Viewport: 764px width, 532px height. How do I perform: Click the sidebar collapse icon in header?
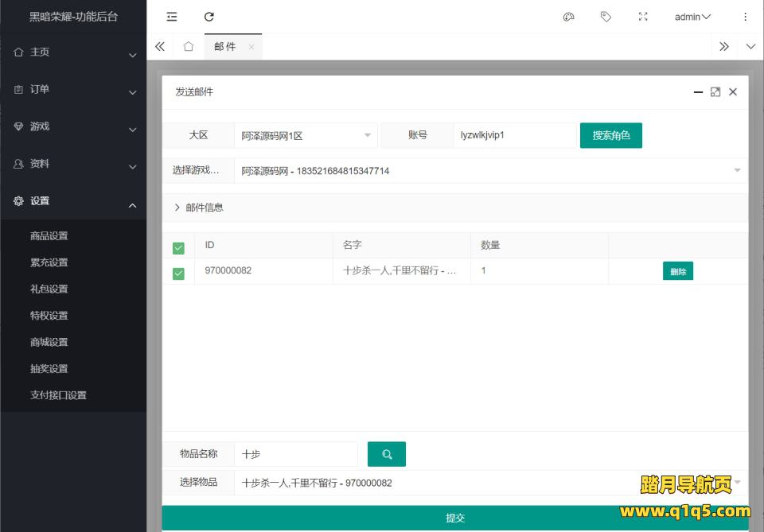point(172,17)
